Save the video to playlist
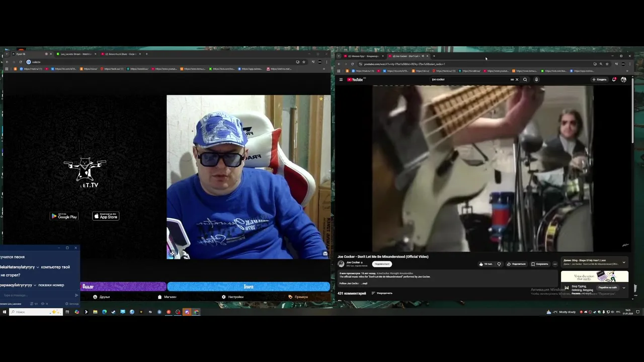This screenshot has height=362, width=644. [540, 264]
